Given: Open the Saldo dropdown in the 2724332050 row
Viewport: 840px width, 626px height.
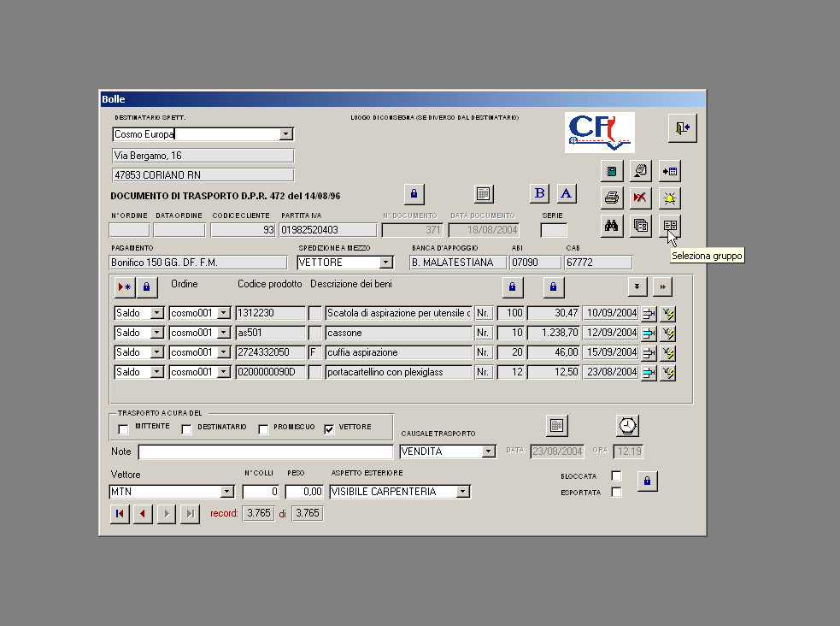Looking at the screenshot, I should point(156,352).
